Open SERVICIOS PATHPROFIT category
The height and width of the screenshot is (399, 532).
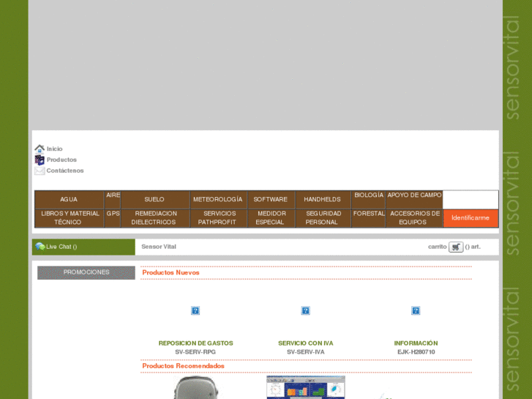[218, 218]
